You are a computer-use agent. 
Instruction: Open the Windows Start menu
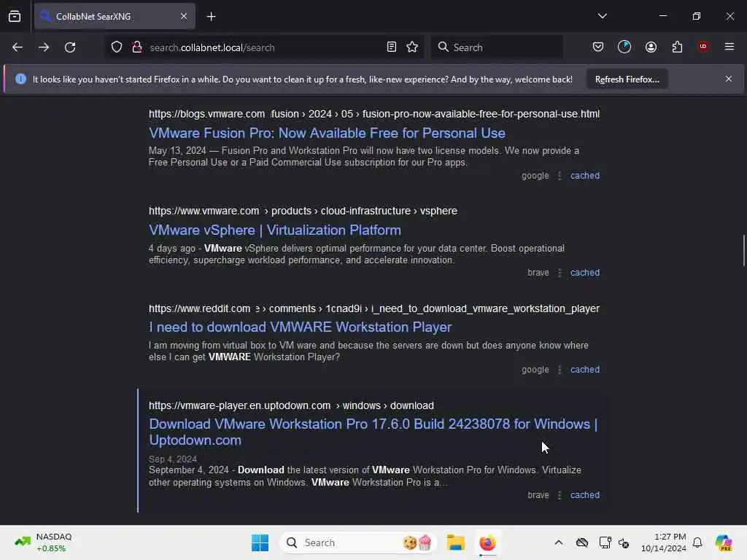(260, 542)
